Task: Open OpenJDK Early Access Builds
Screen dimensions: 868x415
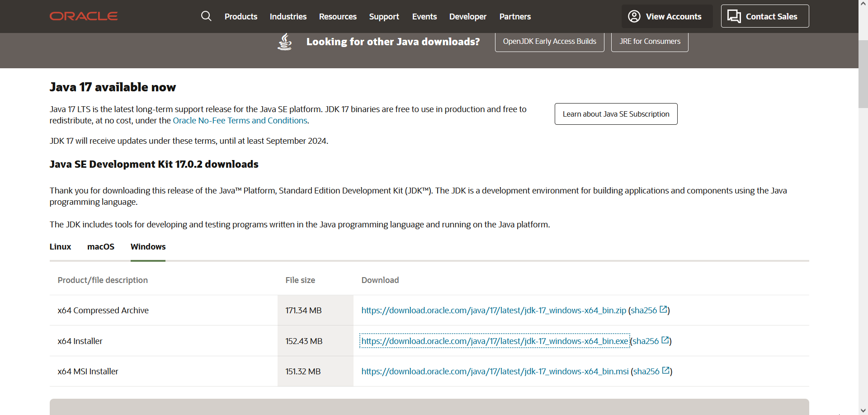Action: [550, 42]
